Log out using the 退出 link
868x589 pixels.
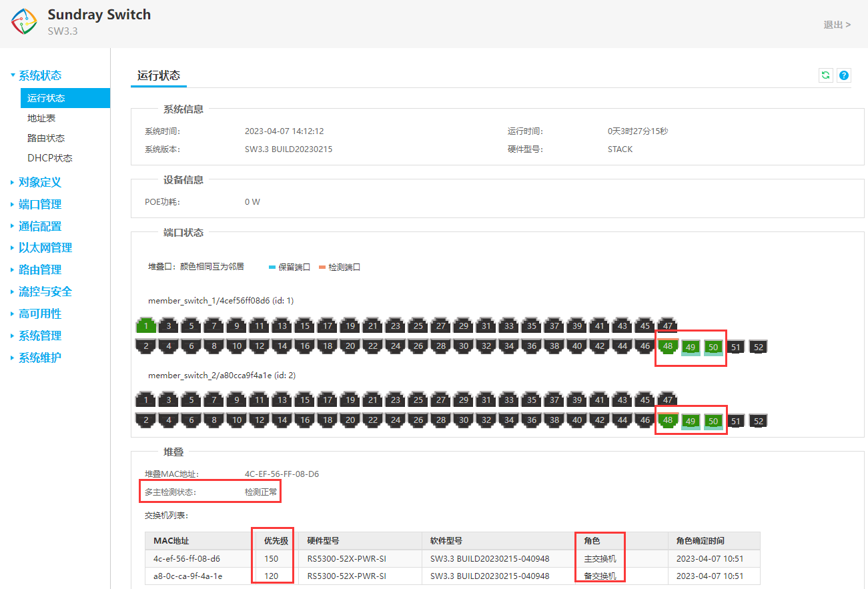click(x=837, y=25)
